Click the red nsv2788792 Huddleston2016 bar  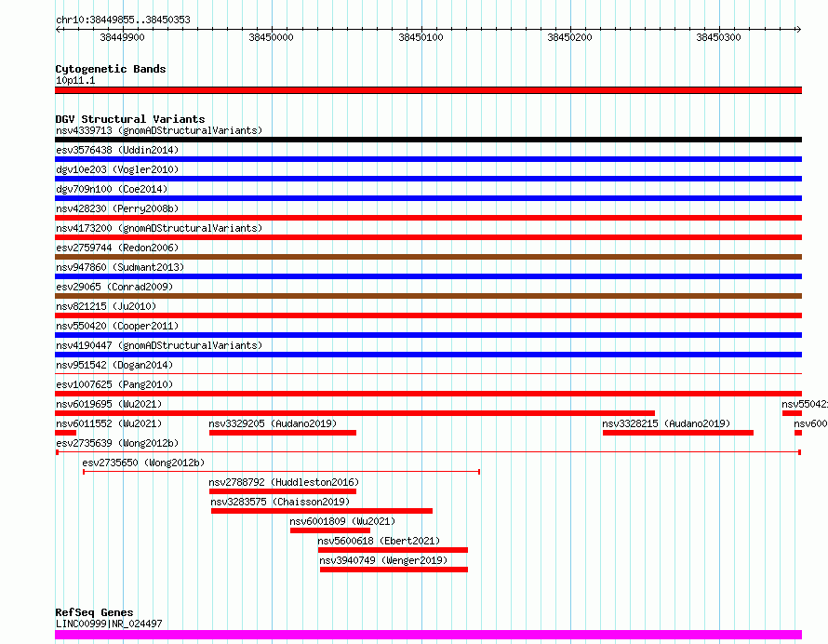tap(283, 491)
